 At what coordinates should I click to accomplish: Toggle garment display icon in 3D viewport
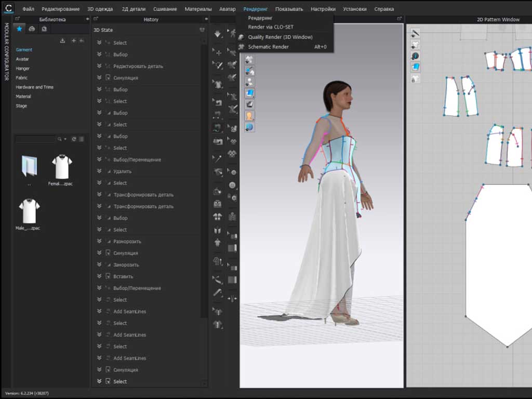250,59
